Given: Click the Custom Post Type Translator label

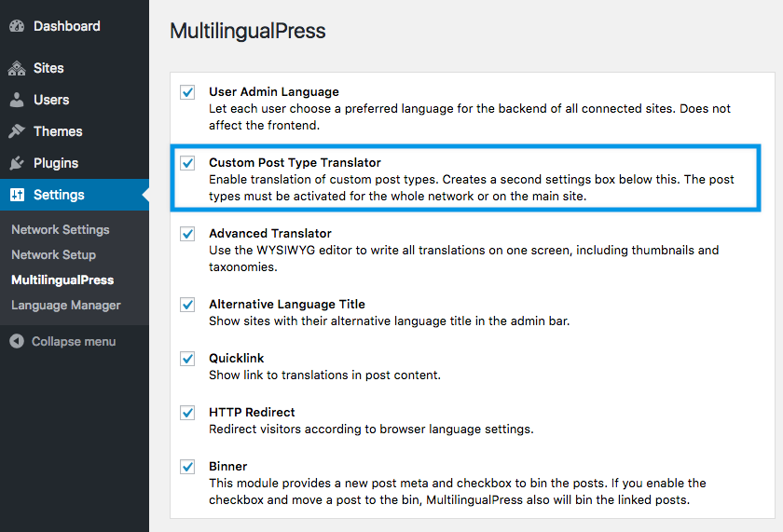Looking at the screenshot, I should (295, 163).
